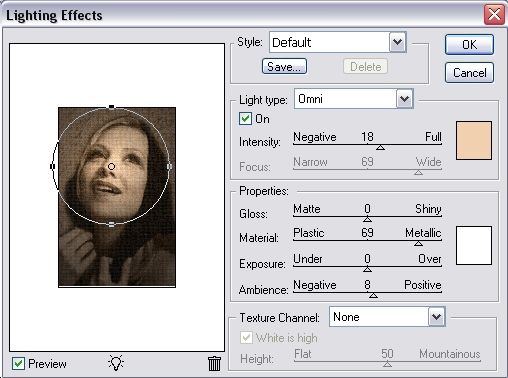This screenshot has width=508, height=378.
Task: Click the top handle of the light circle
Action: coord(112,107)
